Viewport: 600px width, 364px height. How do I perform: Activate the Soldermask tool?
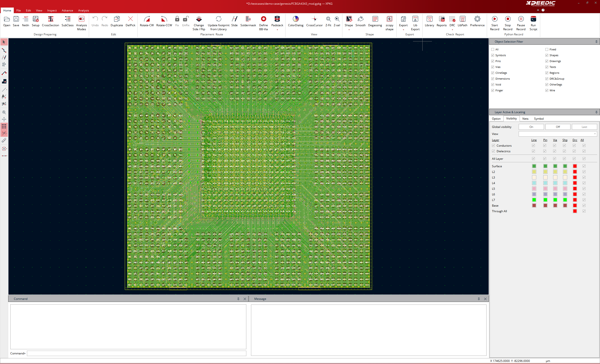point(248,22)
